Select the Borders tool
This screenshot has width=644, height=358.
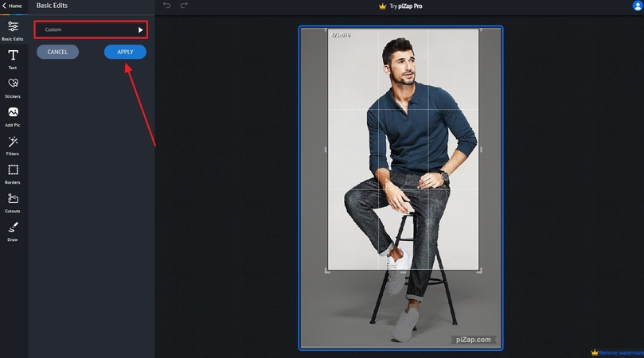[13, 174]
